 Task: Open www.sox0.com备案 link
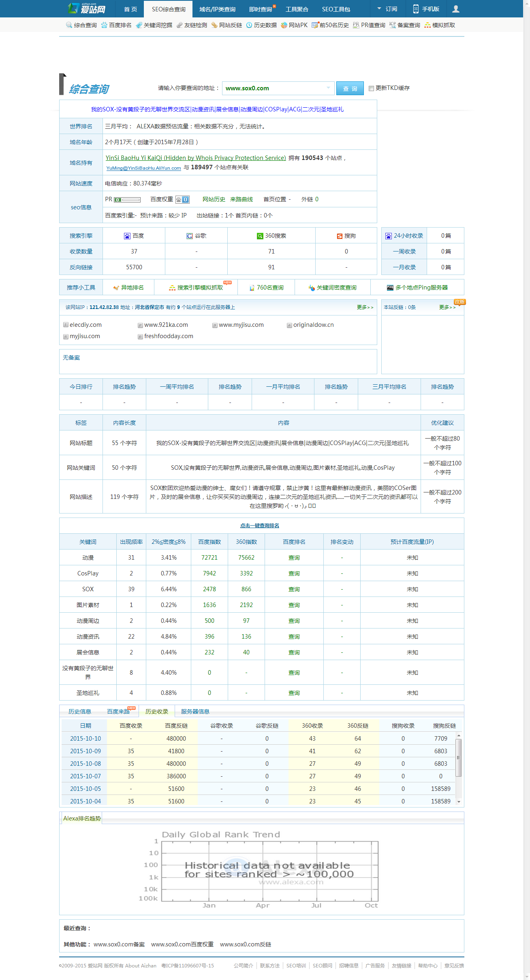coord(119,944)
